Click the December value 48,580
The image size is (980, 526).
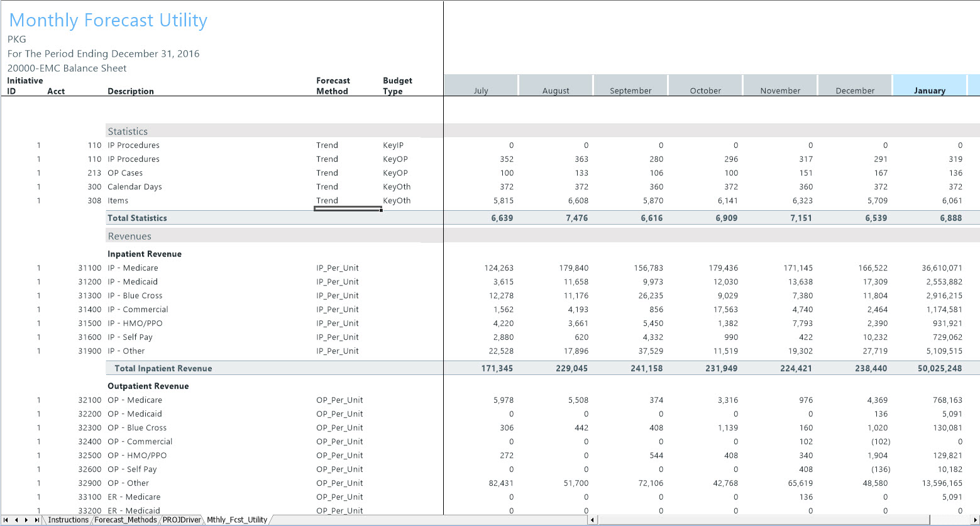click(876, 483)
